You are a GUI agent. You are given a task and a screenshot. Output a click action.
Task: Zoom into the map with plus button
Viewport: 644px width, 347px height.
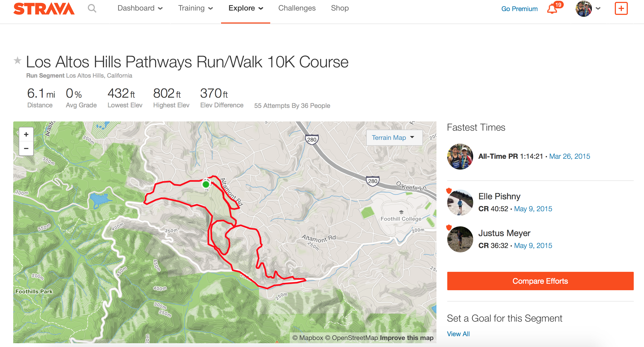pos(26,134)
